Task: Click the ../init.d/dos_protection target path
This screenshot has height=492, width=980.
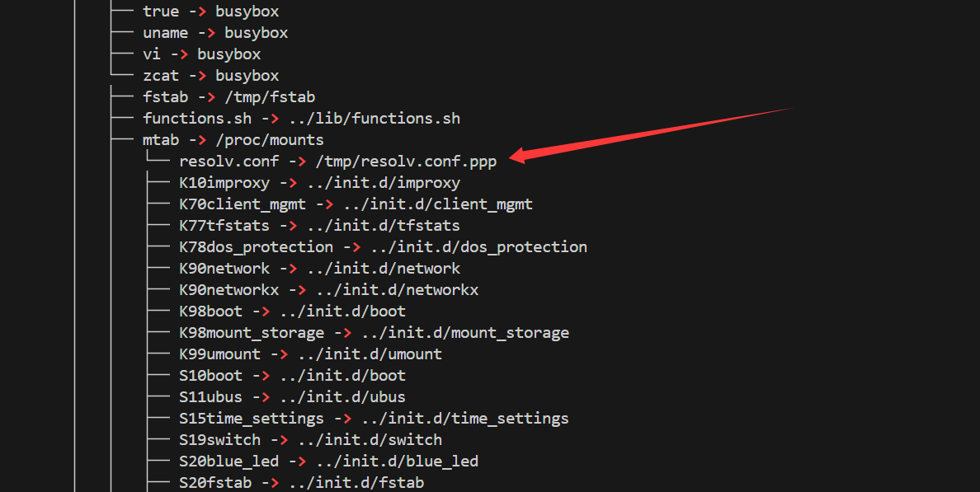Action: [478, 247]
